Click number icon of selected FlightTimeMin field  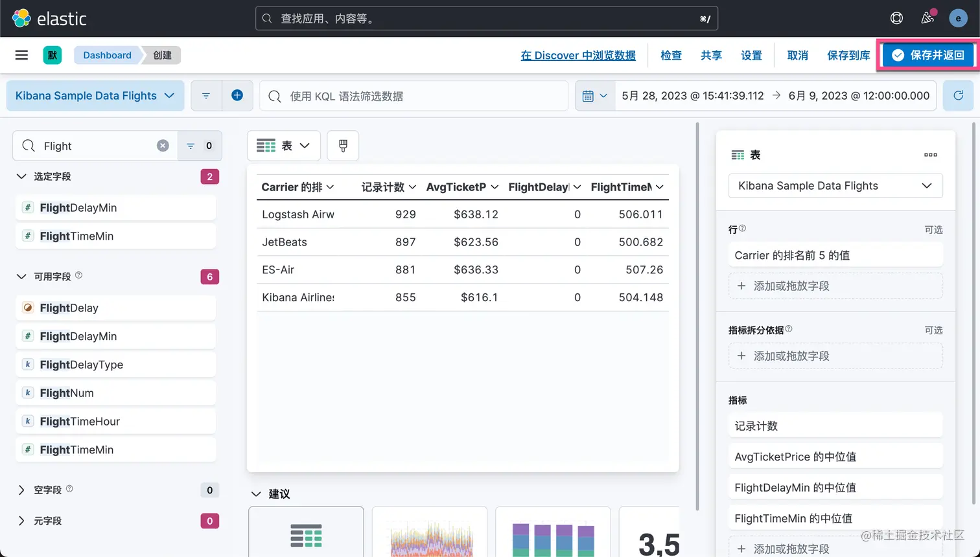(28, 236)
